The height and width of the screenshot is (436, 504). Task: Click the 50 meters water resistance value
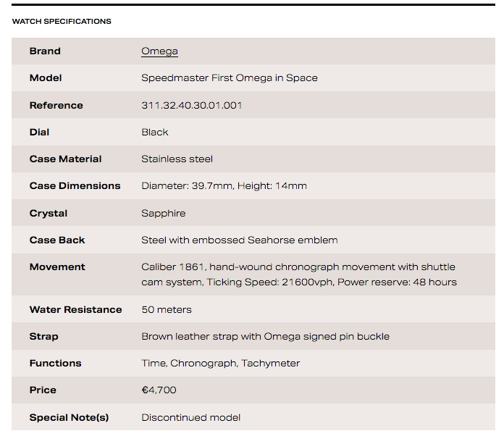[x=167, y=310]
